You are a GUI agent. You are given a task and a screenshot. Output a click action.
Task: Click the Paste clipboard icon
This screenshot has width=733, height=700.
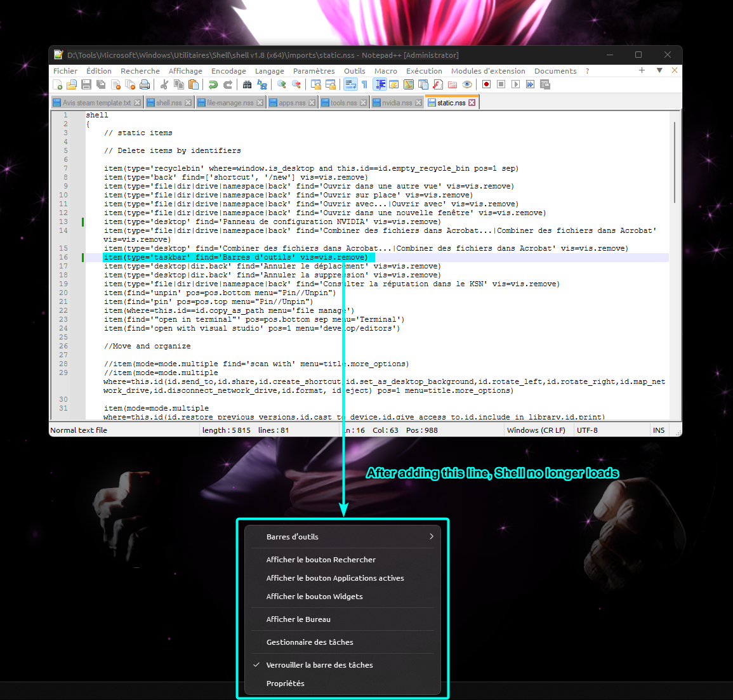193,84
